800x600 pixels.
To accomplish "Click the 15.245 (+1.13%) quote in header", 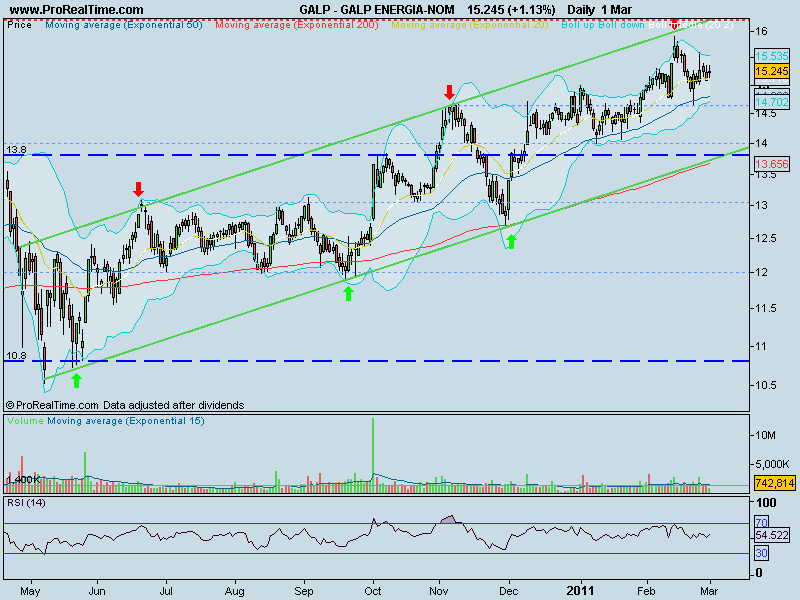I will coord(511,10).
